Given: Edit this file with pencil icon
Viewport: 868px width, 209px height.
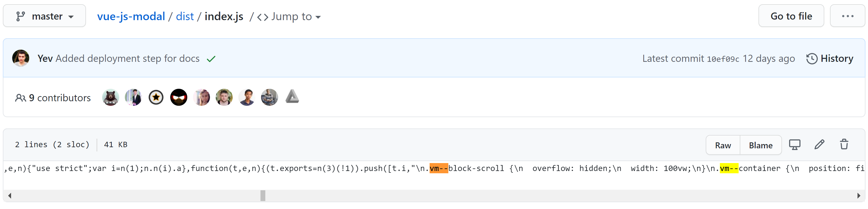Looking at the screenshot, I should point(819,145).
